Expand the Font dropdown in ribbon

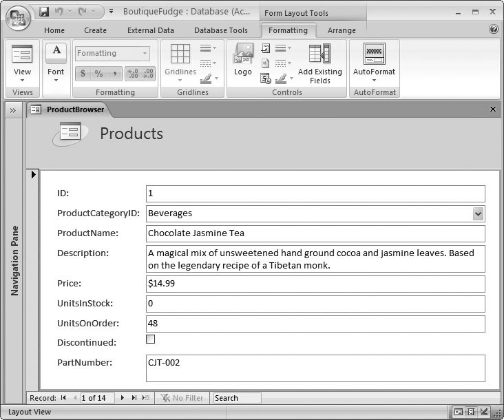[x=56, y=80]
